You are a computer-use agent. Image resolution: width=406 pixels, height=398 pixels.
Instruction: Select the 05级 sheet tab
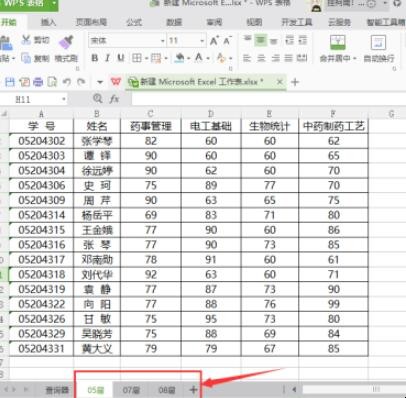coord(96,390)
